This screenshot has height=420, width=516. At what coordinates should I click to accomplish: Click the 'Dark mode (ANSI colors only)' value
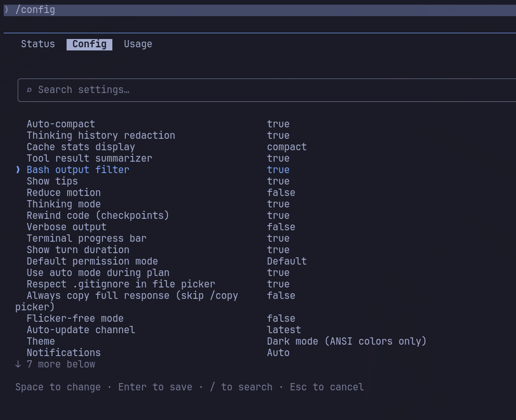tap(346, 342)
